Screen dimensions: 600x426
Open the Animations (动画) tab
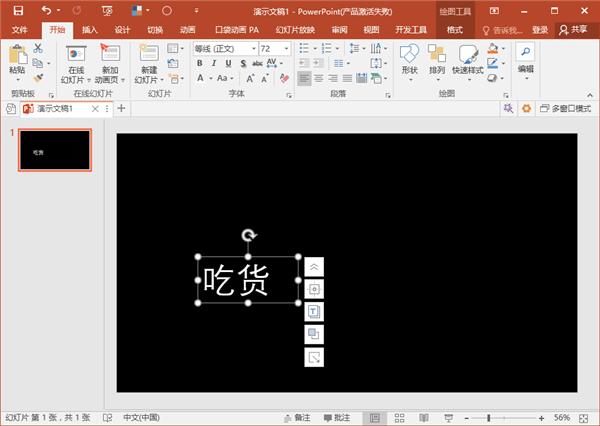tap(188, 30)
